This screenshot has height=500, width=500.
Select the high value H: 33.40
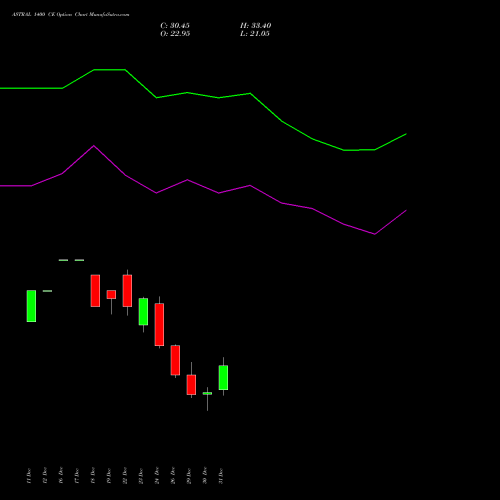click(255, 26)
